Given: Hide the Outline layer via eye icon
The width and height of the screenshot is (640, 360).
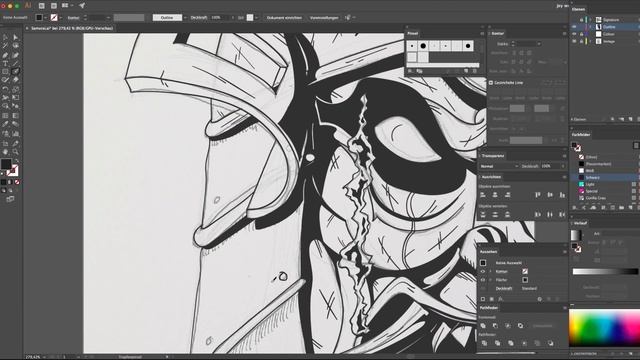Looking at the screenshot, I should pyautogui.click(x=574, y=27).
